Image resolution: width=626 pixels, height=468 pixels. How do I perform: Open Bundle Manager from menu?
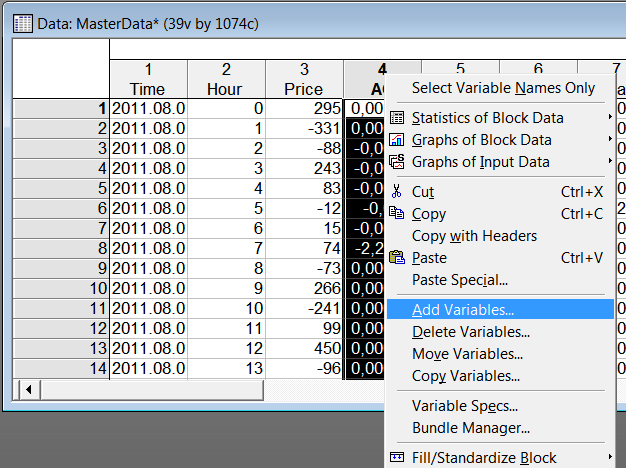click(500, 427)
